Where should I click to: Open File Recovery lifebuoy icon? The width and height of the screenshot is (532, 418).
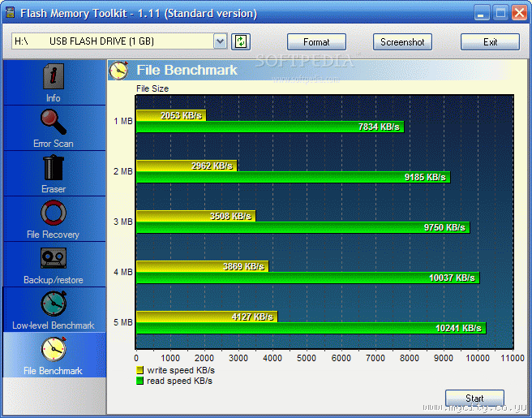(x=54, y=213)
